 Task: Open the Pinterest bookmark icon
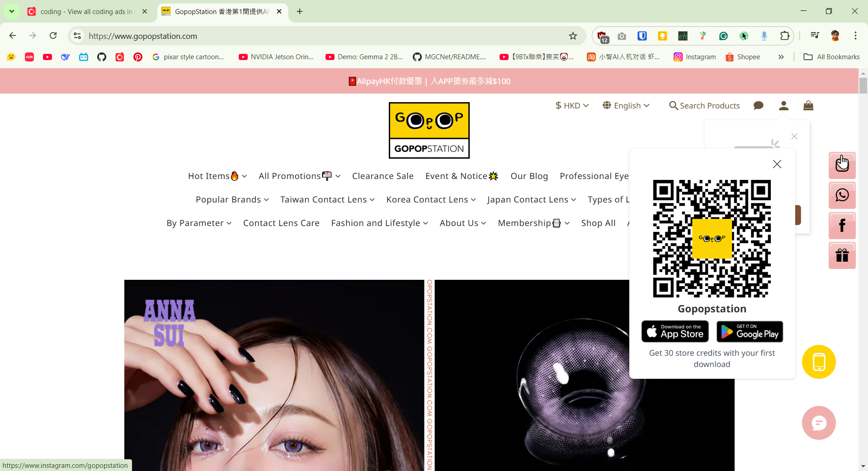[137, 57]
